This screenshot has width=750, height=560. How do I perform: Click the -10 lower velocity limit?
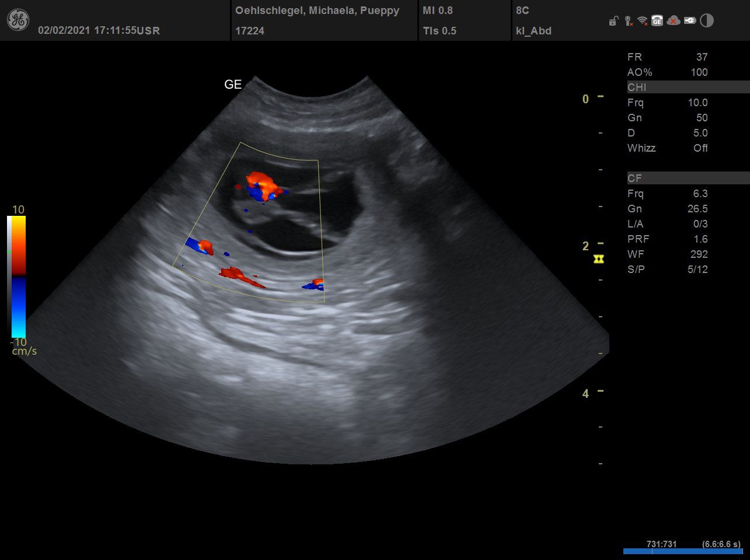(x=19, y=342)
